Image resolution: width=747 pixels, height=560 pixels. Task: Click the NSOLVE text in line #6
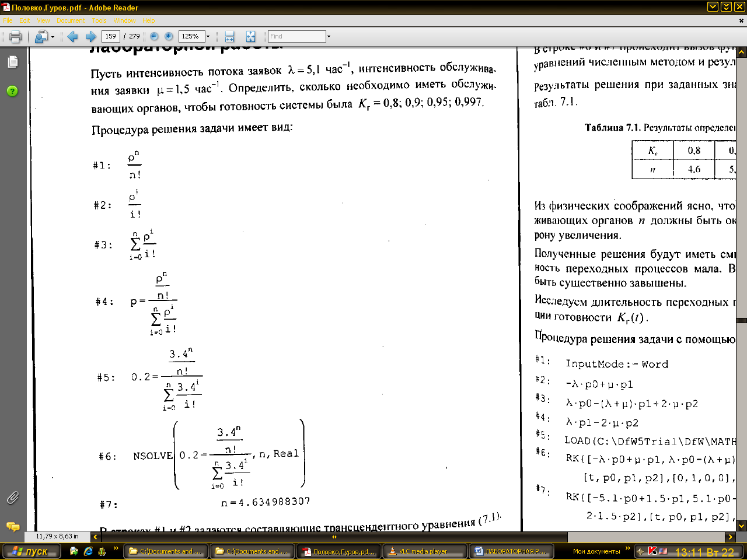(153, 456)
